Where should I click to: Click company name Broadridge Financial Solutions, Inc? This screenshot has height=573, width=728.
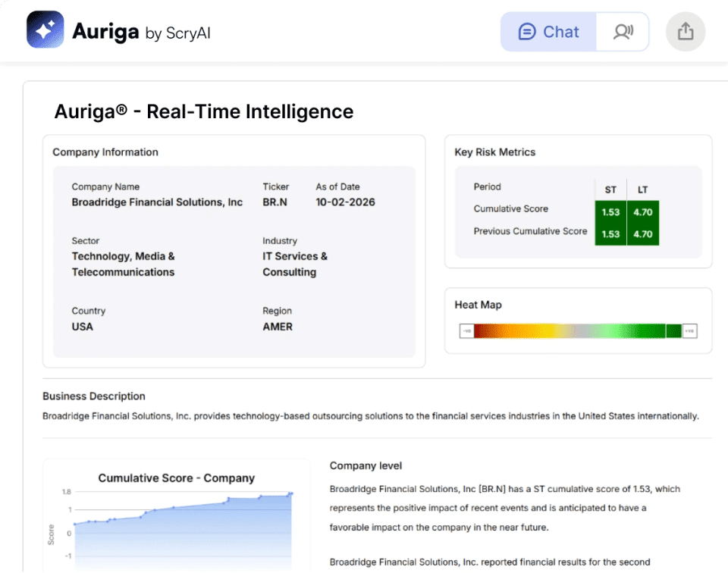point(157,202)
